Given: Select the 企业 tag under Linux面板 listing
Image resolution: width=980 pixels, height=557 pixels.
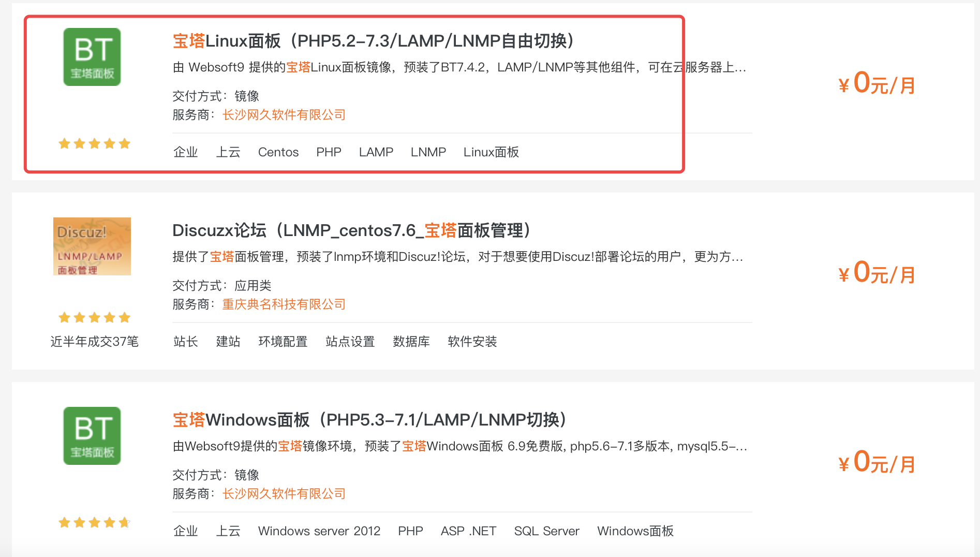Looking at the screenshot, I should pos(186,152).
